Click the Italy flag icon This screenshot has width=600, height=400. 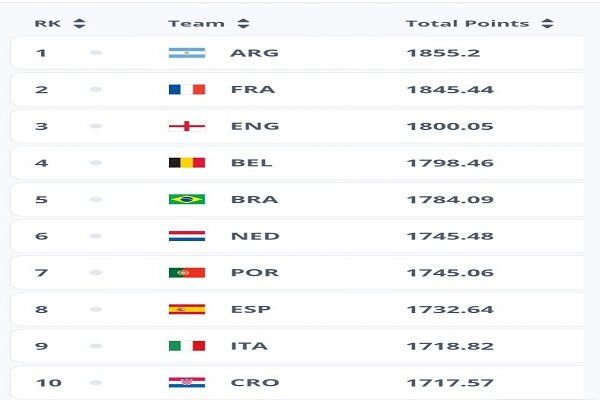[x=187, y=346]
